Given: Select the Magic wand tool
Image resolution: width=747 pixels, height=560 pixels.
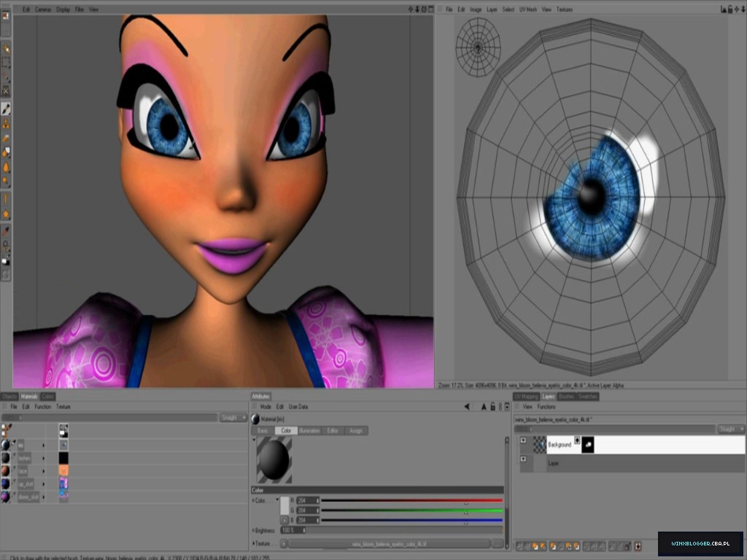Looking at the screenshot, I should (x=6, y=76).
